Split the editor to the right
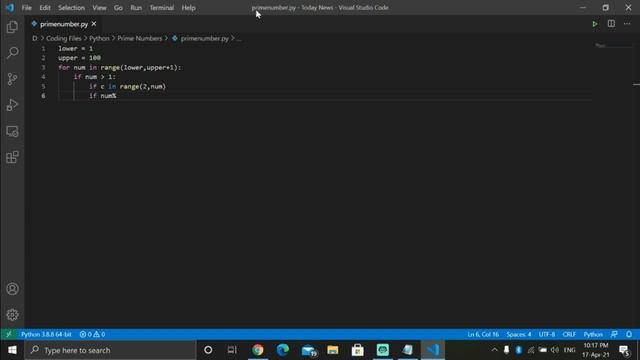Viewport: 640px width, 360px height. [x=611, y=24]
